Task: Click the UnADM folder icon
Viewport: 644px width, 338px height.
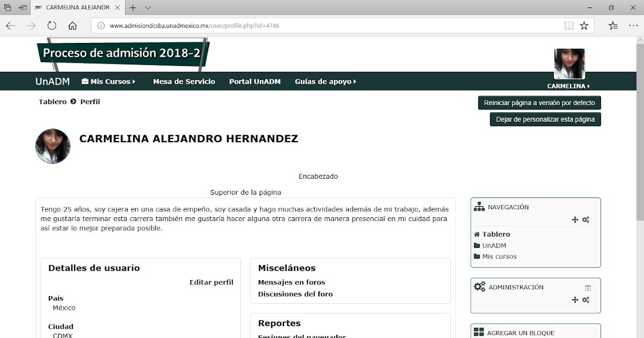Action: pos(476,245)
